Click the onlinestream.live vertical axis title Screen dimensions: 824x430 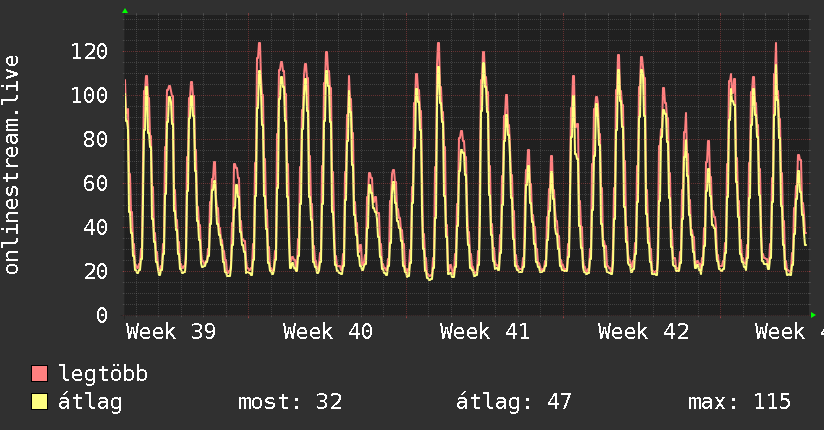(x=12, y=165)
